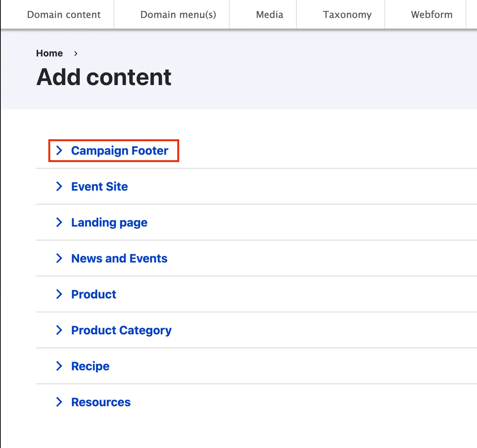Switch to the Domain menu(s) tab
The height and width of the screenshot is (448, 477).
pos(178,15)
